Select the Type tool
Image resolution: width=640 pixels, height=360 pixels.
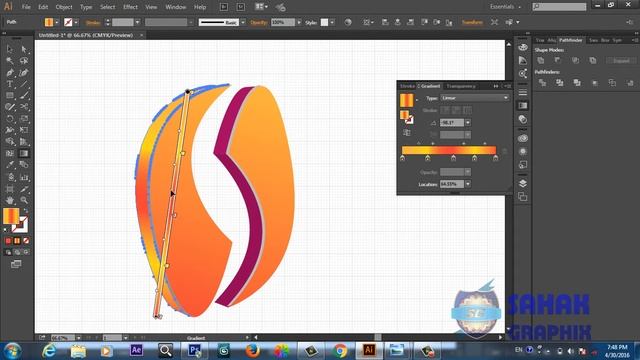click(x=9, y=84)
